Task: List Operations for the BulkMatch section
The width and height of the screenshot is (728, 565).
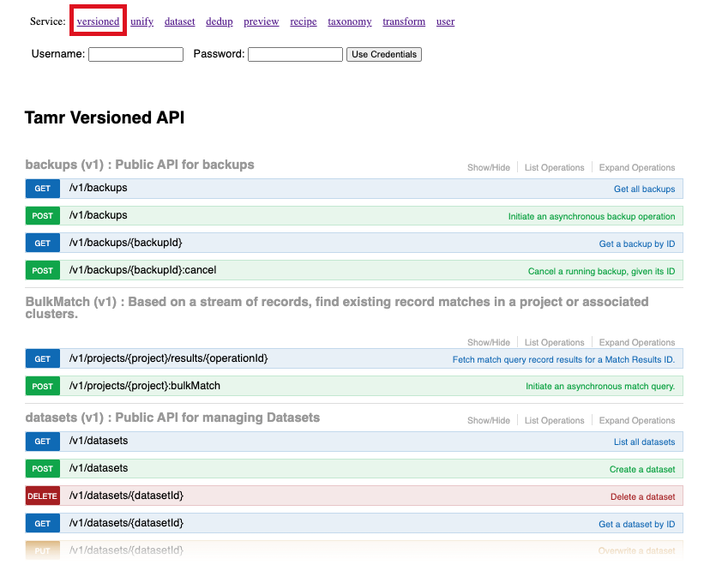Action: (x=554, y=343)
